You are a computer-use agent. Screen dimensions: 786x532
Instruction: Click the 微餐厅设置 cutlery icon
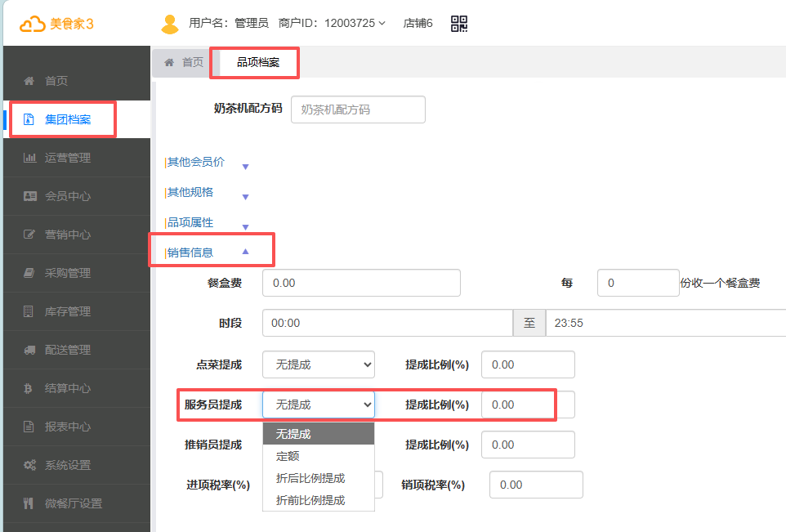tap(29, 503)
